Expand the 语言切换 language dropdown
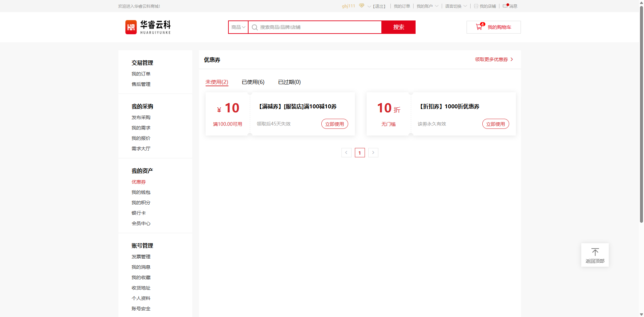 click(x=456, y=6)
